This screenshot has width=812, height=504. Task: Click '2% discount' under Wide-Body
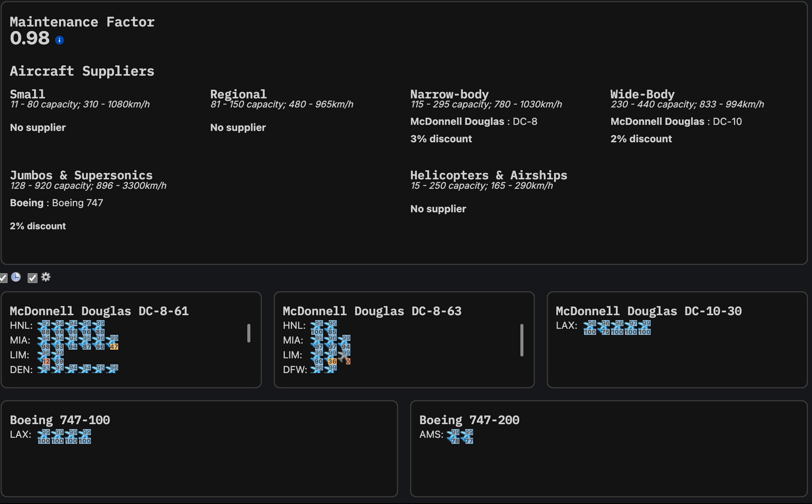pos(641,139)
